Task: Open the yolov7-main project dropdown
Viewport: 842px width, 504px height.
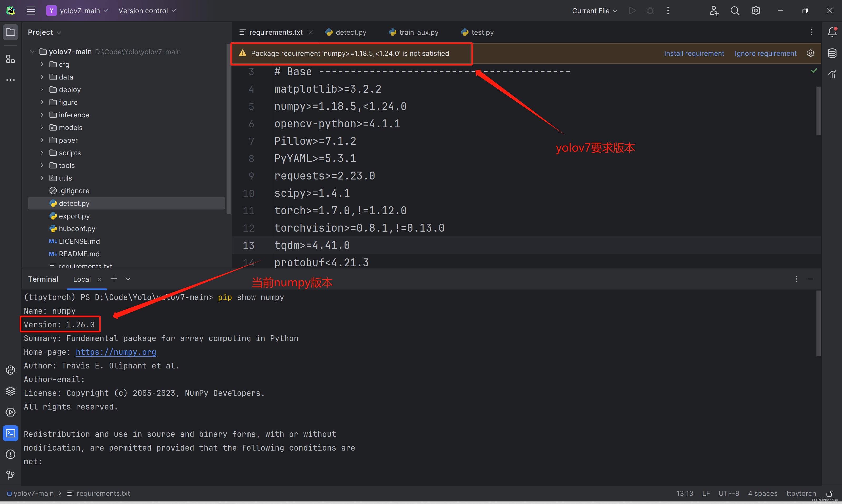Action: 77,11
